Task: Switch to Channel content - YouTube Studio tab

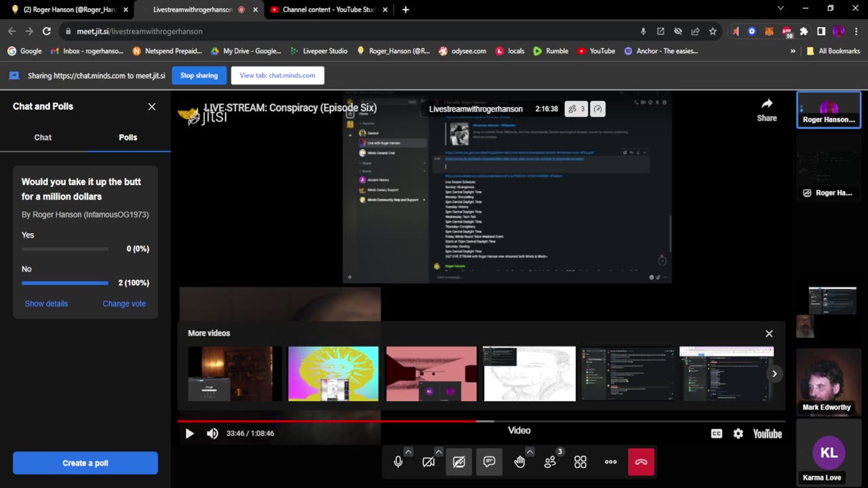Action: pos(329,9)
